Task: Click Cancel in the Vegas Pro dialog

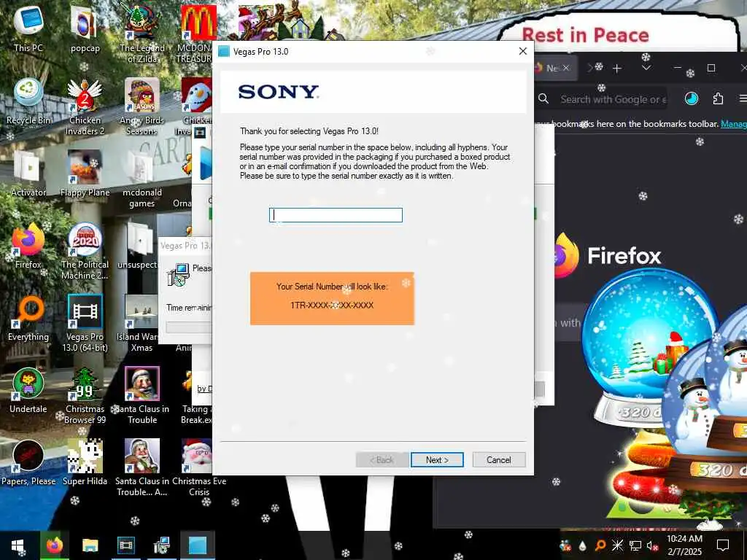Action: [x=499, y=459]
